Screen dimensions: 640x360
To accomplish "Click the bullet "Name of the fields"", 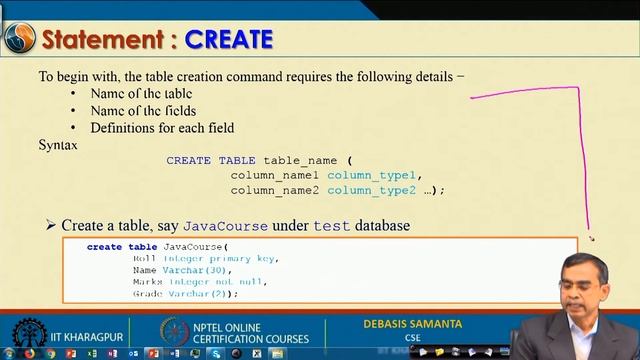I will [143, 111].
